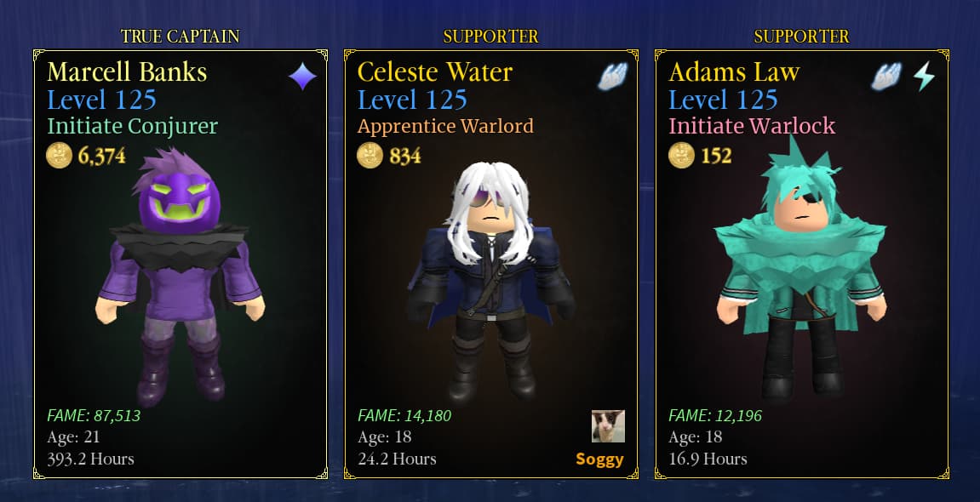
Task: Click the Apprentice Warlord title text
Action: click(x=445, y=126)
